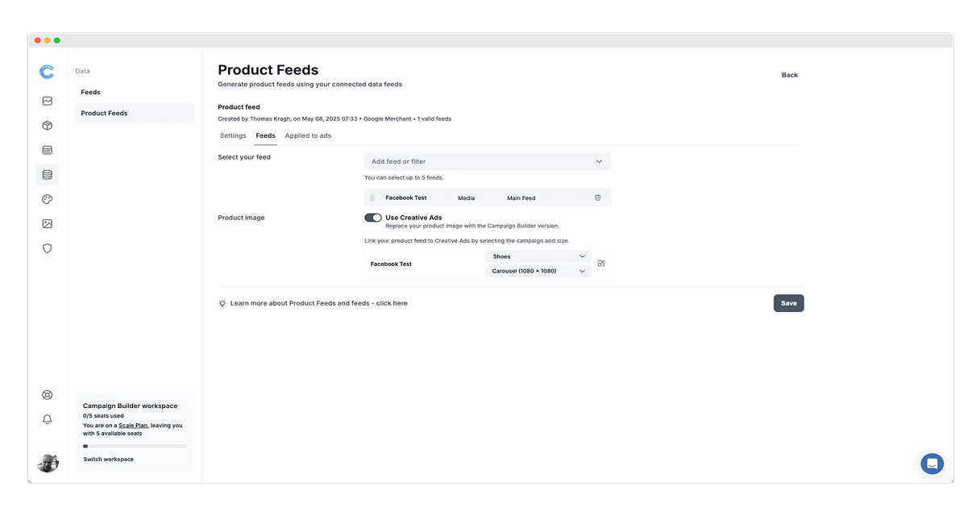980x516 pixels.
Task: Select the Media sidebar icon
Action: tap(47, 100)
